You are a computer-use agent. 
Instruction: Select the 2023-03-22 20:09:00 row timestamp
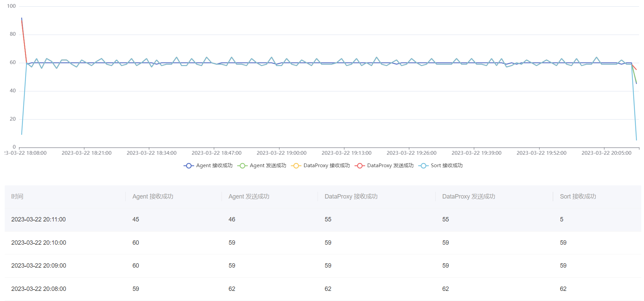tap(39, 266)
